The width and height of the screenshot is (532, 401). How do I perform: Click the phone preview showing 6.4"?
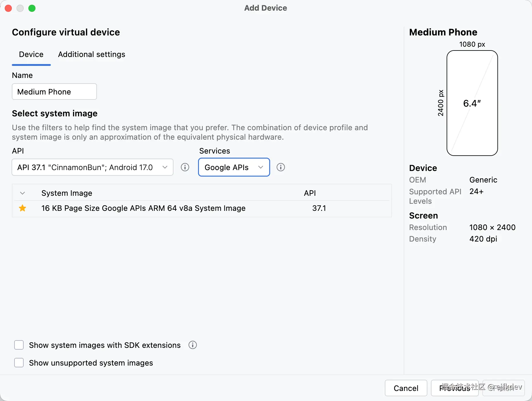tap(472, 103)
